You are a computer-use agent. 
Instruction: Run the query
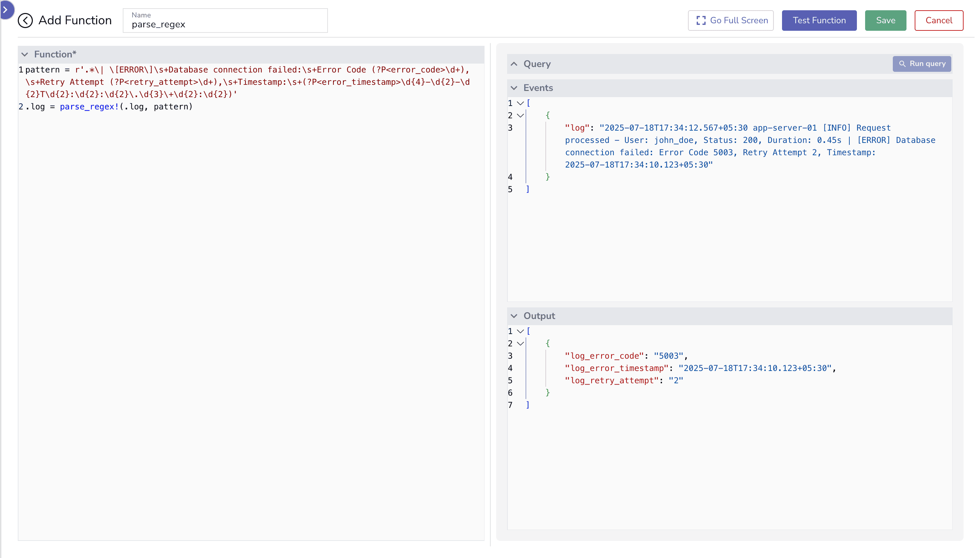tap(922, 64)
